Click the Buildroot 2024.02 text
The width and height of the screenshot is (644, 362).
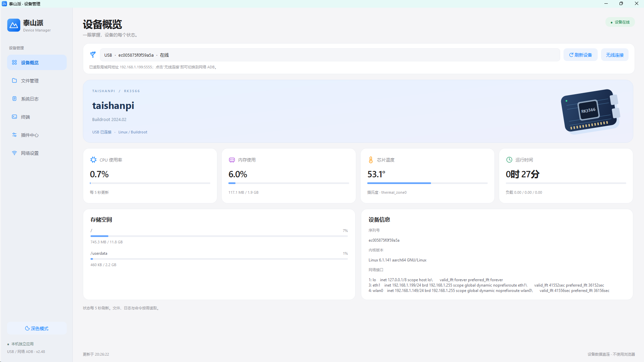(109, 119)
